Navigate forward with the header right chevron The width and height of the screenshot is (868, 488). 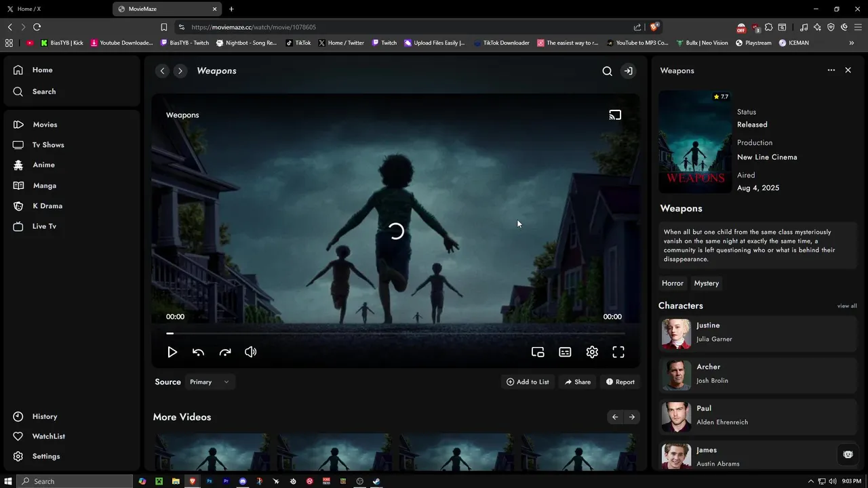click(x=180, y=70)
